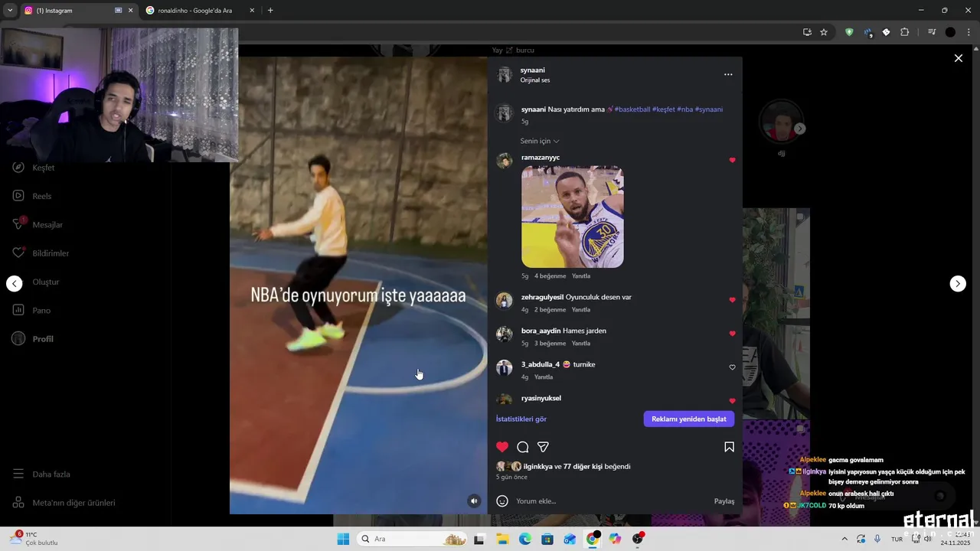Unlike bora_aaydin's comment
Image resolution: width=980 pixels, height=551 pixels.
(732, 334)
